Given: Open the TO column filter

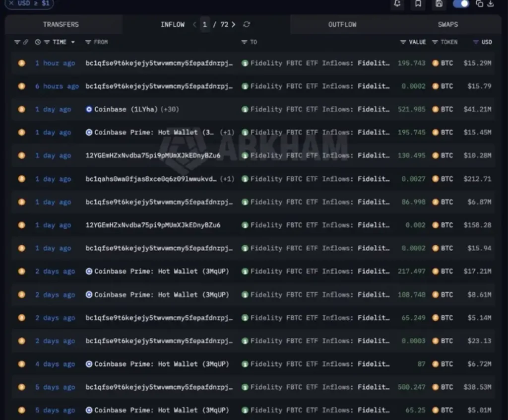Looking at the screenshot, I should pos(244,42).
